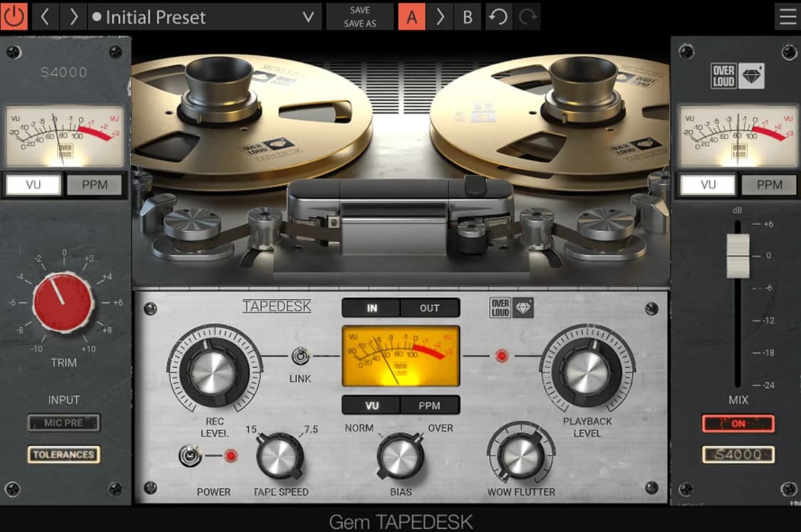This screenshot has width=801, height=532.
Task: Copy A to B using the arrow
Action: click(440, 16)
